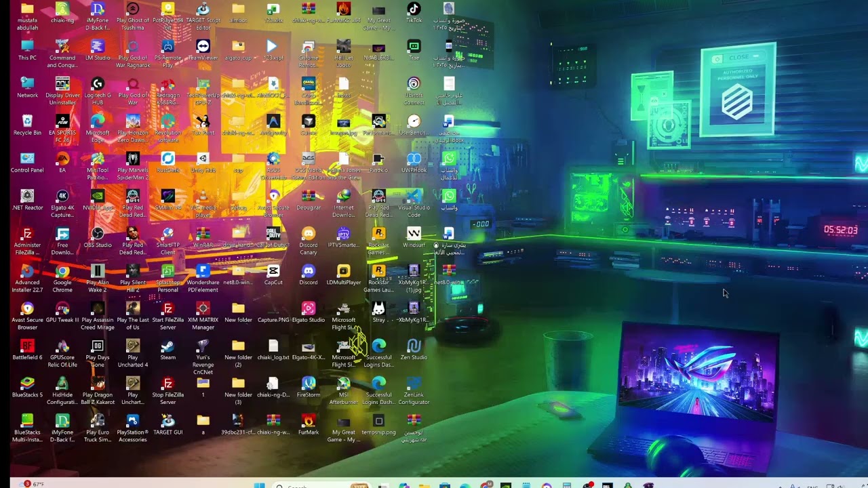Select the Start FileZilla Server shortcut
The width and height of the screenshot is (868, 488).
pyautogui.click(x=167, y=315)
